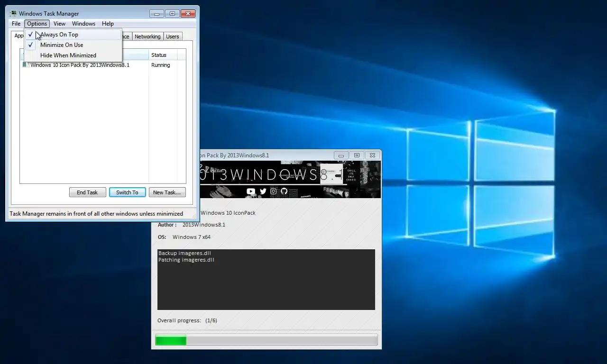Click the Task Manager status bar message

[96, 214]
